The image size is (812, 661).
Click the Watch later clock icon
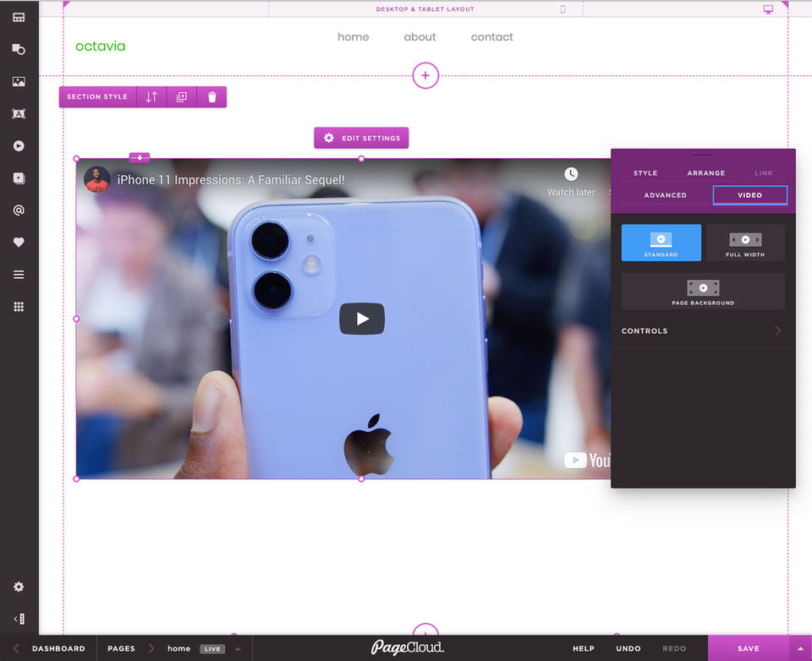571,174
